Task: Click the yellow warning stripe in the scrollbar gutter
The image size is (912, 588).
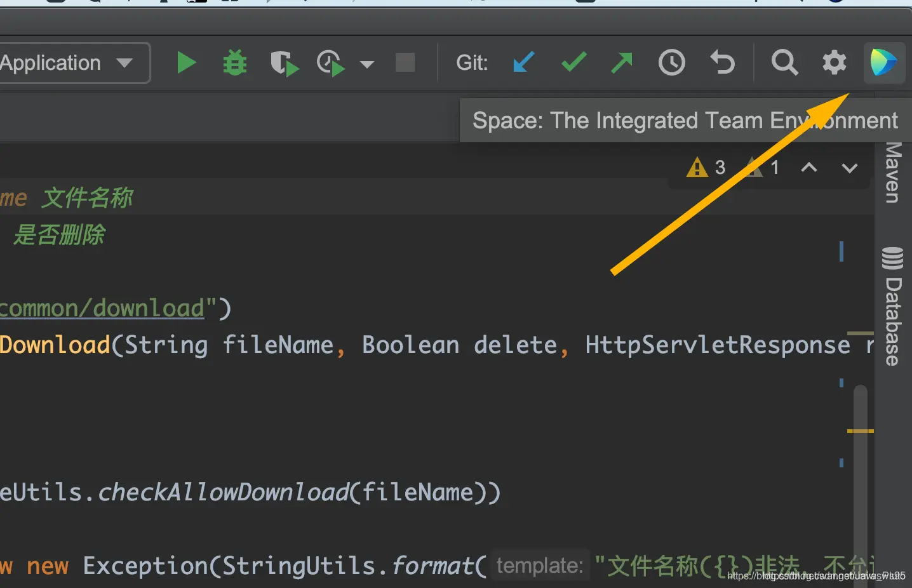Action: point(861,431)
